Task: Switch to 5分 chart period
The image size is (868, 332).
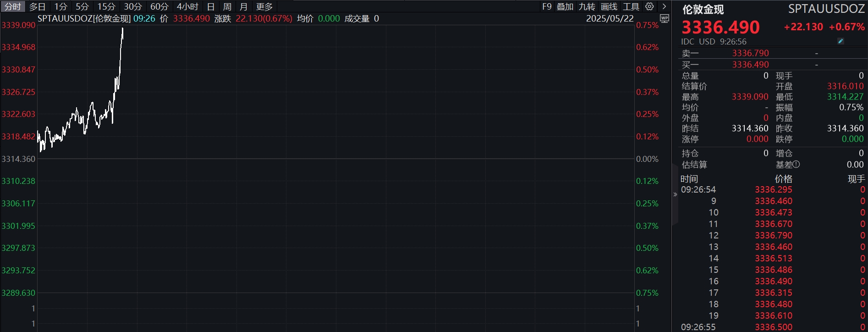Action: click(x=82, y=6)
